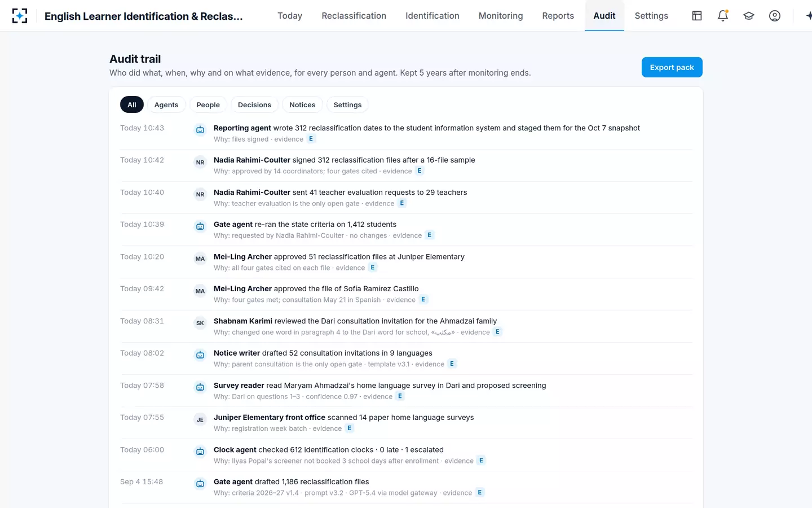Open the Monitoring tab
The image size is (812, 508).
tap(501, 16)
